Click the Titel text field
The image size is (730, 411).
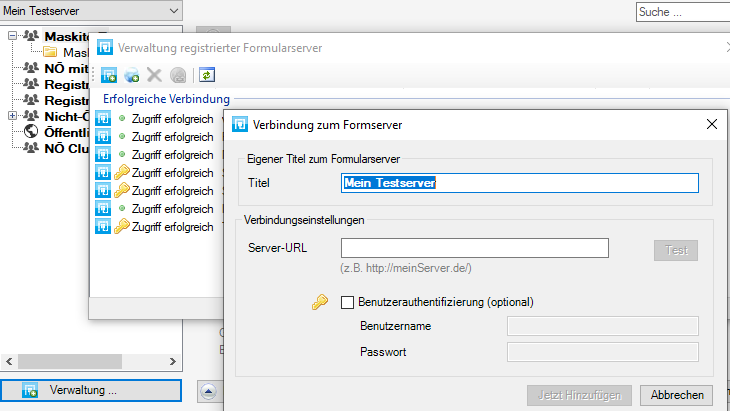pyautogui.click(x=520, y=183)
